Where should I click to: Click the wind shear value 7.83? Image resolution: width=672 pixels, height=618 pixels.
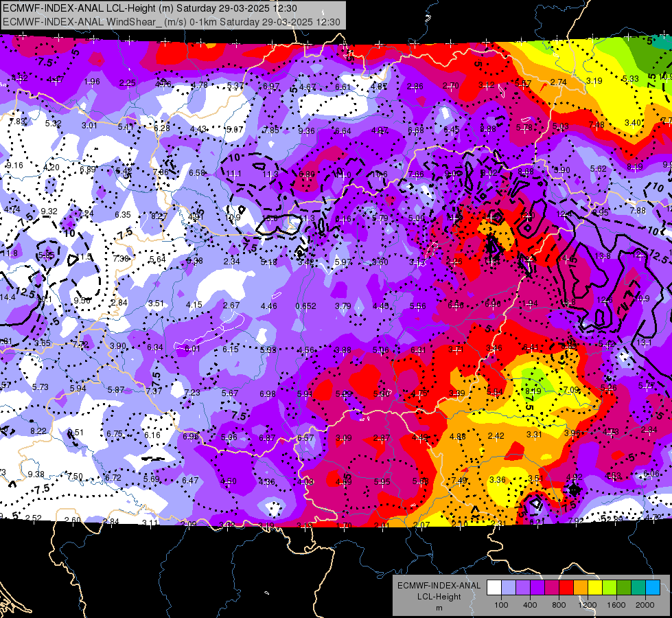pyautogui.click(x=17, y=122)
